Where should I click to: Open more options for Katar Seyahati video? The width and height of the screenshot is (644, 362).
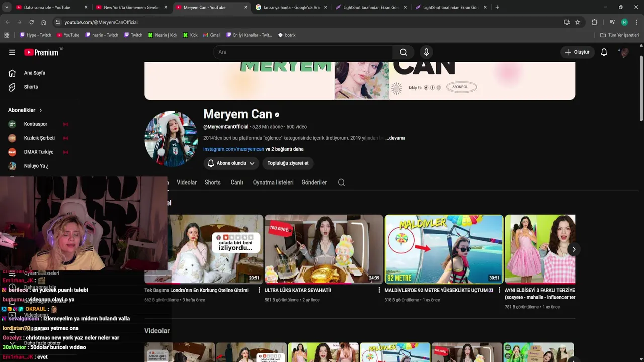tap(379, 290)
